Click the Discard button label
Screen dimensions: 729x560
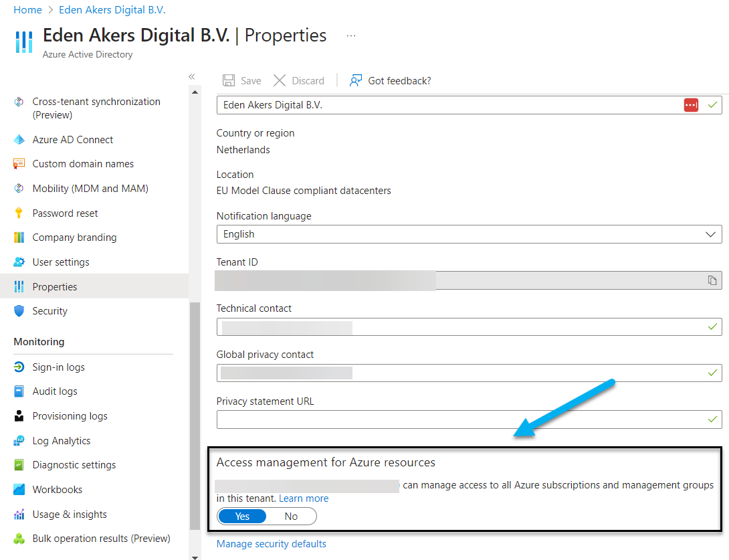tap(308, 81)
